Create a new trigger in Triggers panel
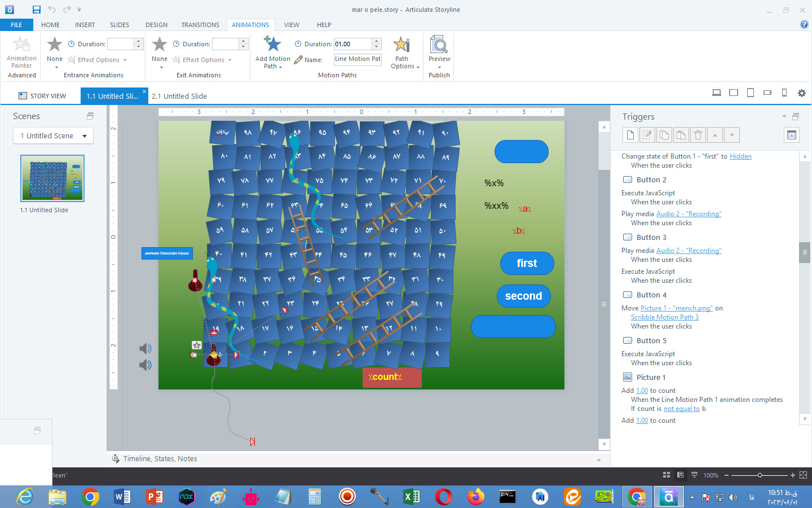The image size is (812, 508). click(630, 135)
